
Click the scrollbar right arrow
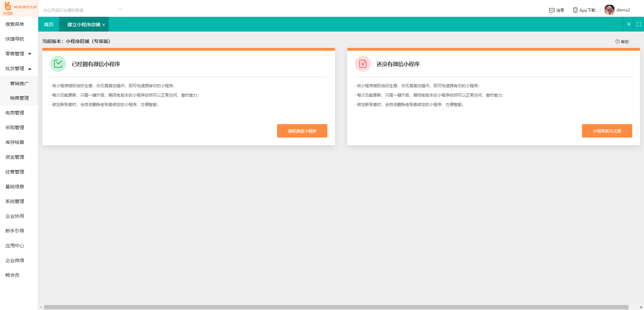click(x=641, y=307)
